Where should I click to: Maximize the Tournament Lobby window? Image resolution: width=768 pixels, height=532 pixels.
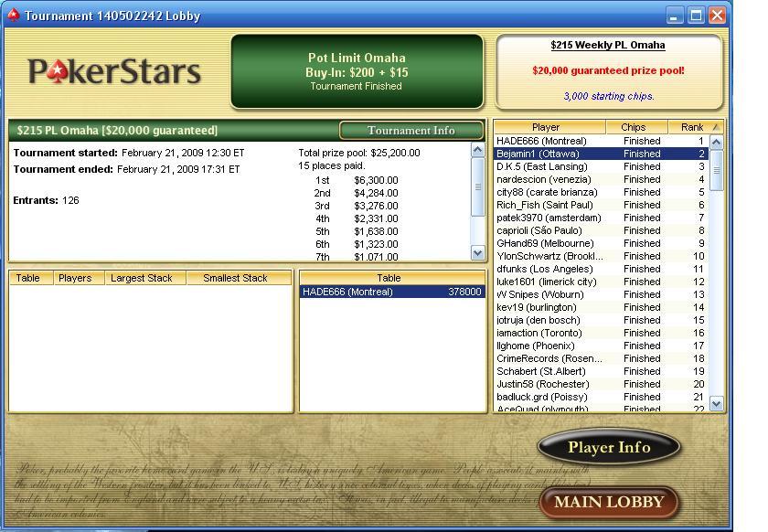point(696,16)
